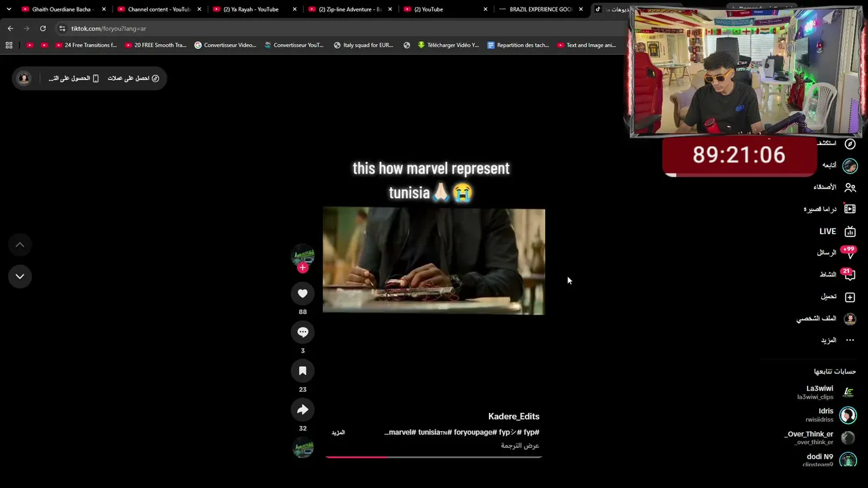Open the _Over_Think_er followed account
This screenshot has width=868, height=488.
[x=821, y=437]
